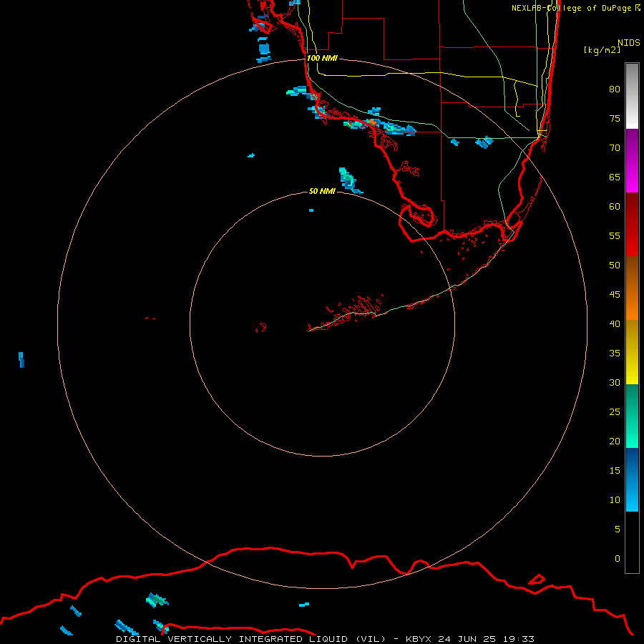Screen dimensions: 644x644
Task: Click the 75 value on the scale
Action: [615, 118]
